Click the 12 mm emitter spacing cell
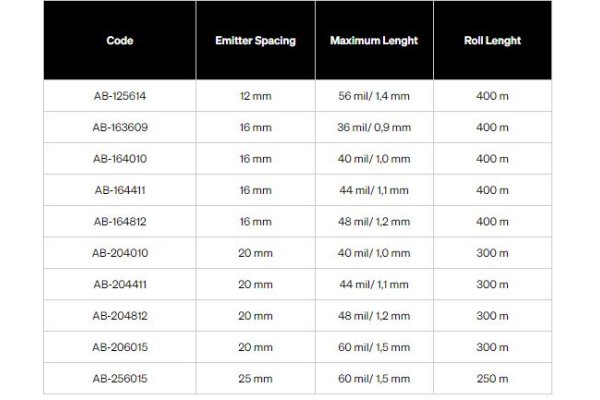 pos(255,97)
